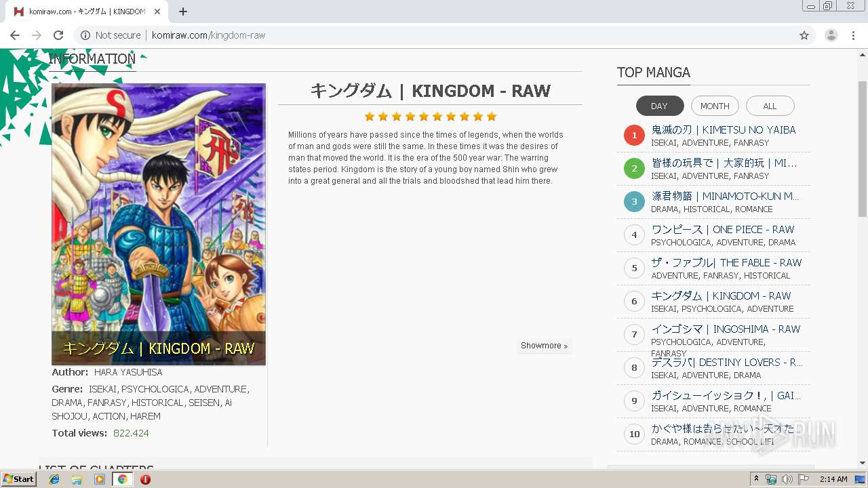Click the rank 6 badge
868x488 pixels.
point(634,302)
